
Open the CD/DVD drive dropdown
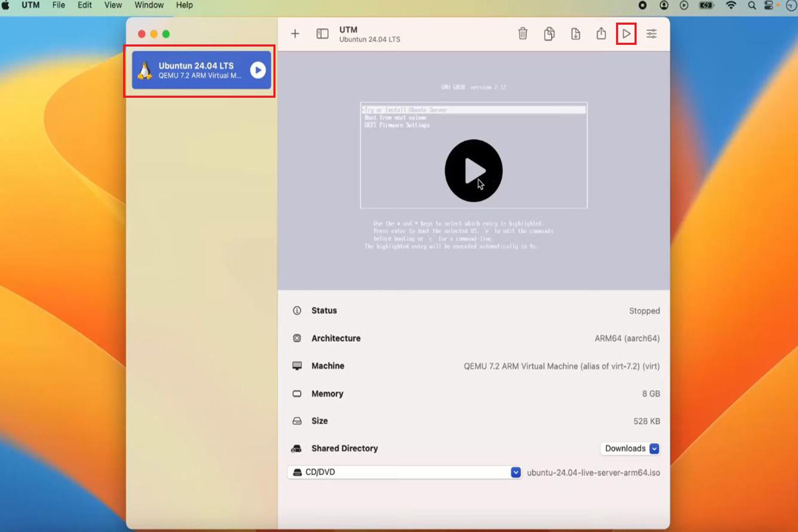coord(404,472)
